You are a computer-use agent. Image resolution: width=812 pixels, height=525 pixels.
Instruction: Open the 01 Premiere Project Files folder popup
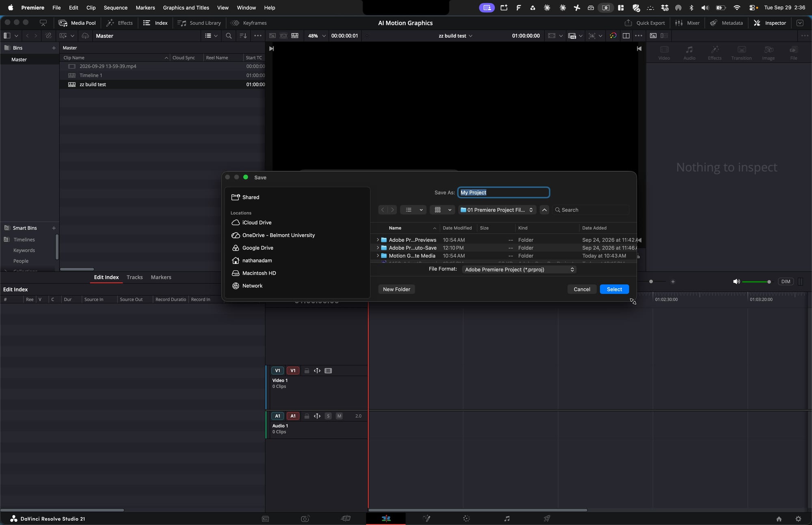click(x=497, y=210)
